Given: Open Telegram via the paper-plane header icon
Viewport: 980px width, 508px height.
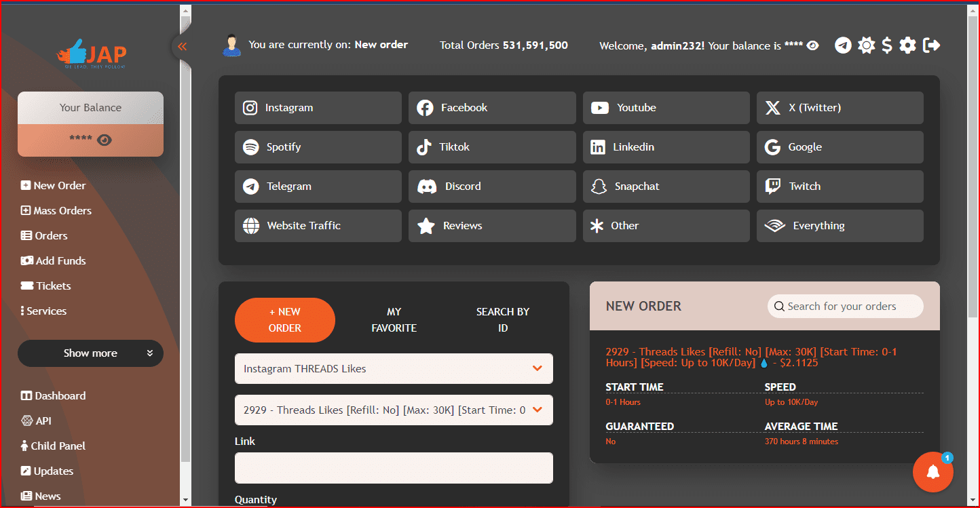Looking at the screenshot, I should [x=843, y=45].
